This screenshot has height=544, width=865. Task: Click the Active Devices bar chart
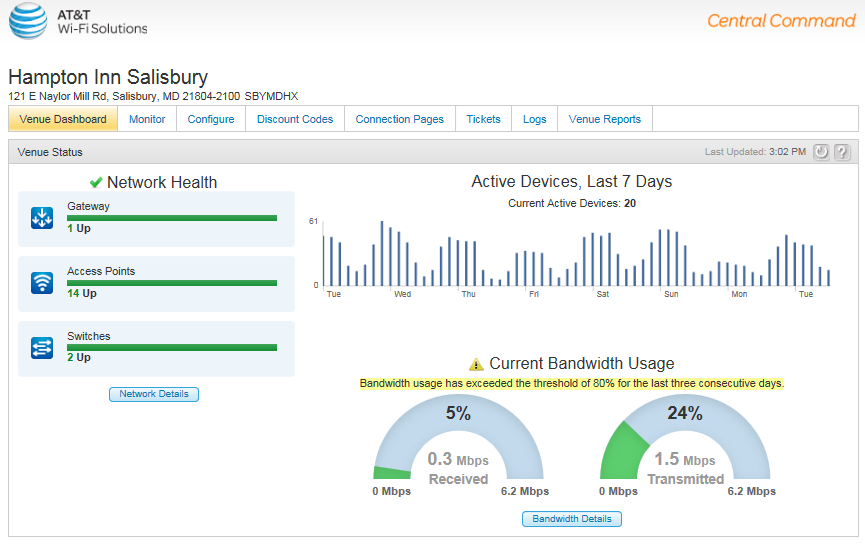[576, 254]
